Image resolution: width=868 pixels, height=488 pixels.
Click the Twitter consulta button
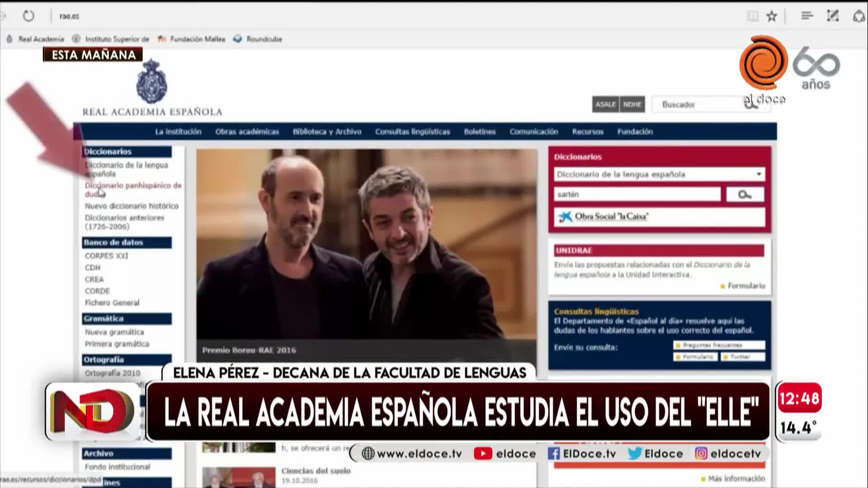point(743,357)
